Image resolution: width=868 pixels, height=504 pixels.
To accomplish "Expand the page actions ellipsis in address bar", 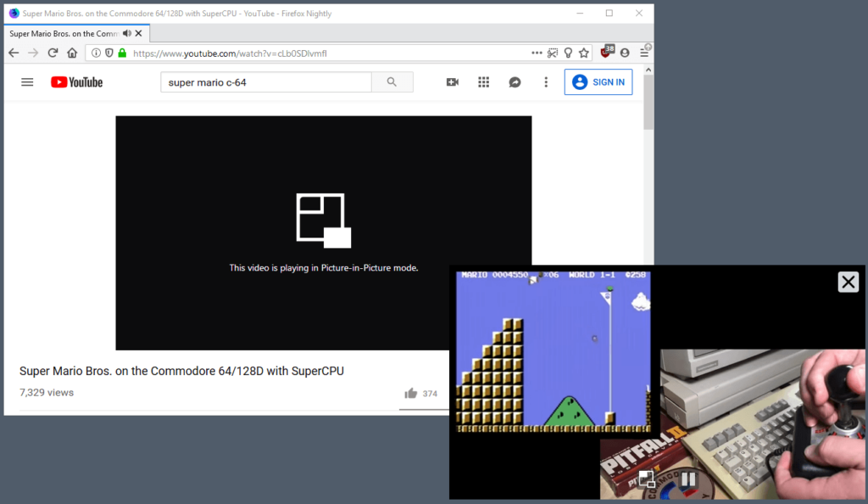I will coord(537,53).
